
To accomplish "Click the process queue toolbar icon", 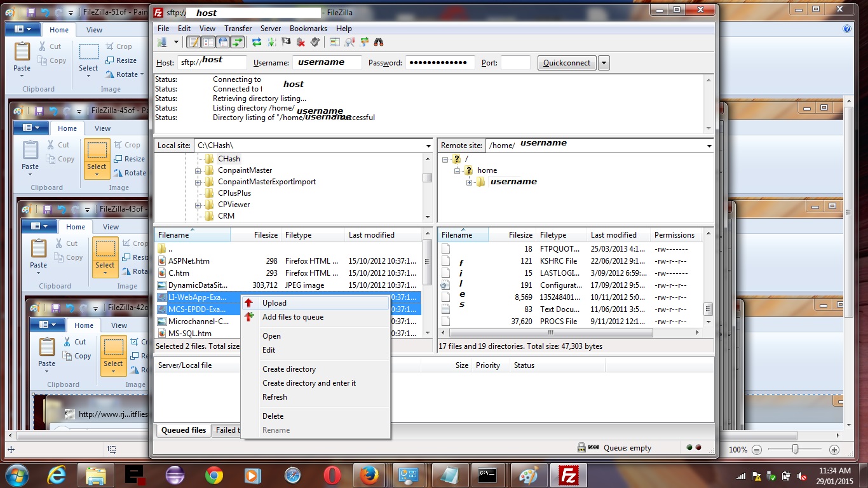I will [x=271, y=42].
